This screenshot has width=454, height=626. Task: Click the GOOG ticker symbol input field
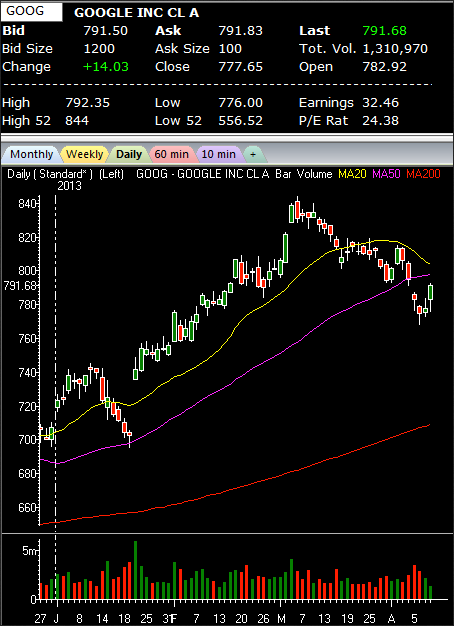click(32, 11)
